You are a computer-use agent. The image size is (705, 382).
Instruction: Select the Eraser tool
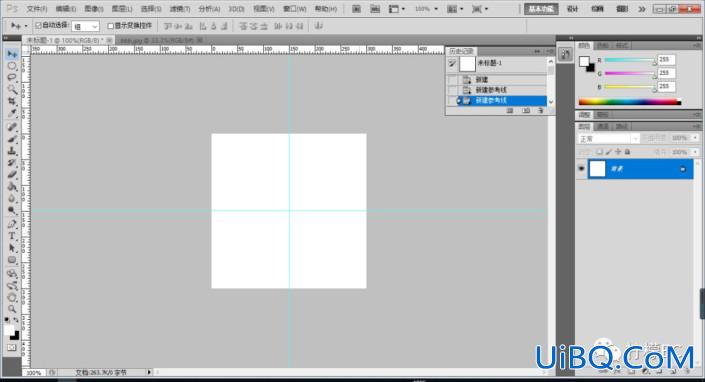pos(12,174)
